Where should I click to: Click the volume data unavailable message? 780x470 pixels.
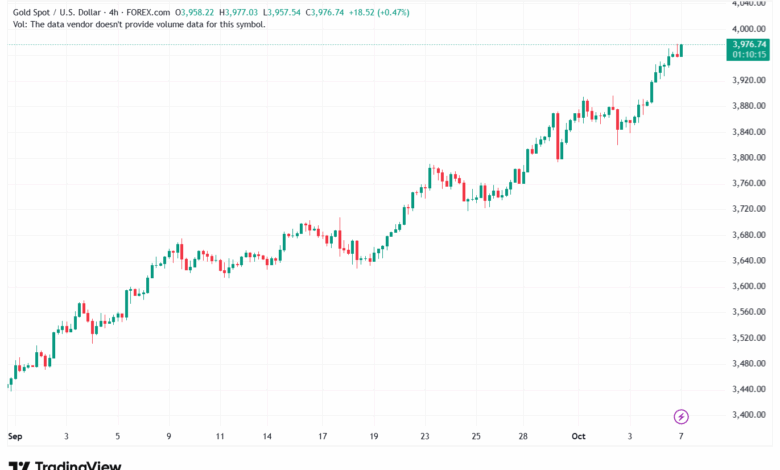click(x=138, y=24)
